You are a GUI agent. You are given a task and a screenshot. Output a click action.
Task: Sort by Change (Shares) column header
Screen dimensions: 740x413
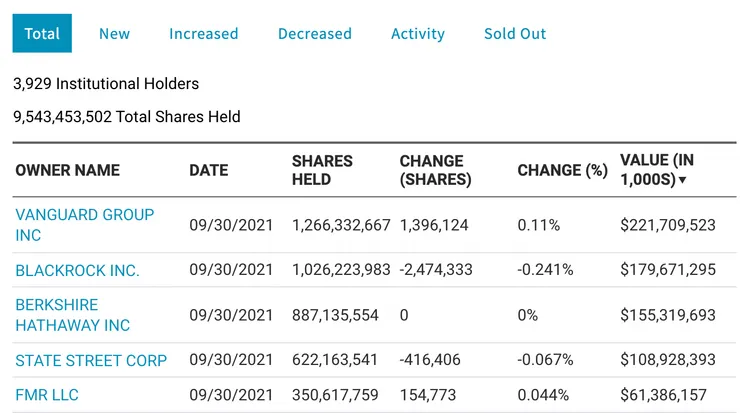click(434, 170)
